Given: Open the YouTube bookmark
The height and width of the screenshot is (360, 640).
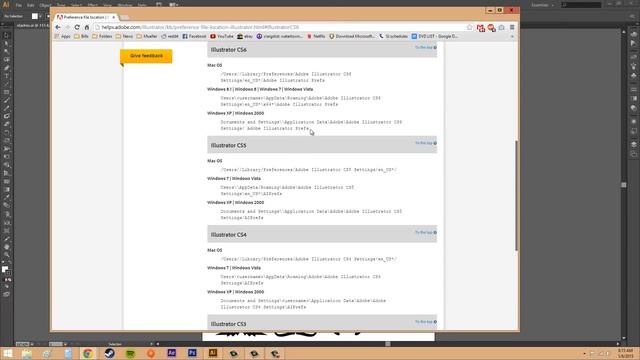Looking at the screenshot, I should [x=222, y=36].
